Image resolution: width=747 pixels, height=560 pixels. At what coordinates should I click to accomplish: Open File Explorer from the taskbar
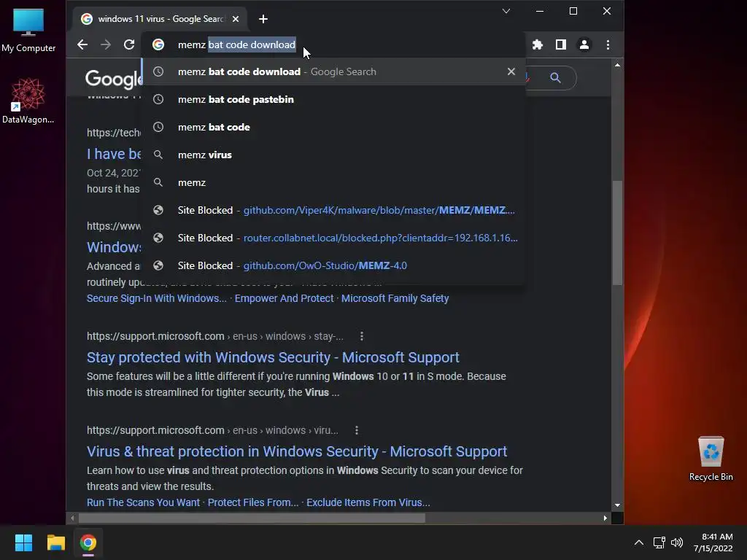[55, 542]
